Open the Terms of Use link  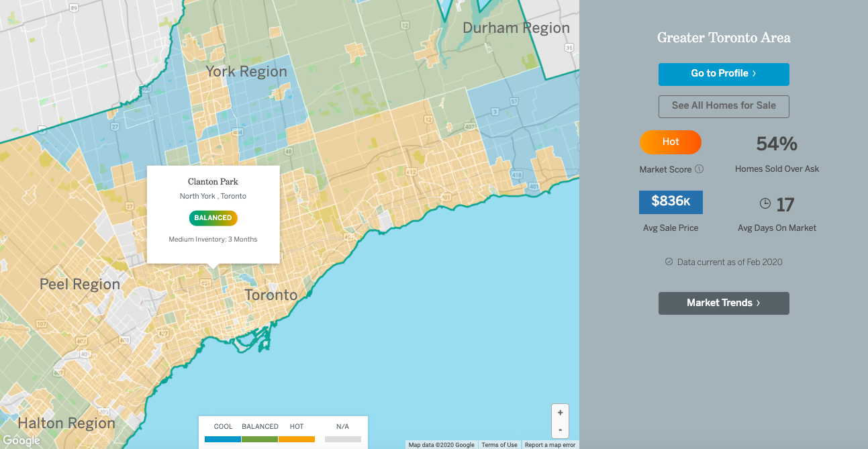(x=499, y=445)
